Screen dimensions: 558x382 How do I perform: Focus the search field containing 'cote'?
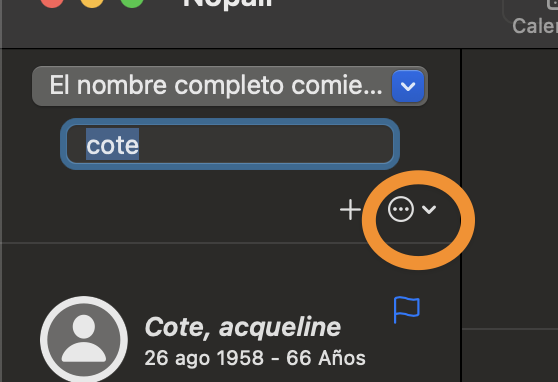230,144
